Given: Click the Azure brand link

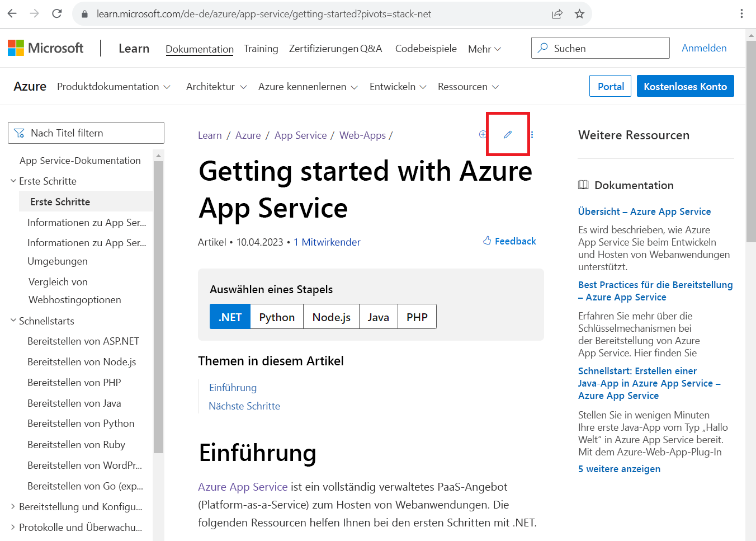Looking at the screenshot, I should [30, 86].
